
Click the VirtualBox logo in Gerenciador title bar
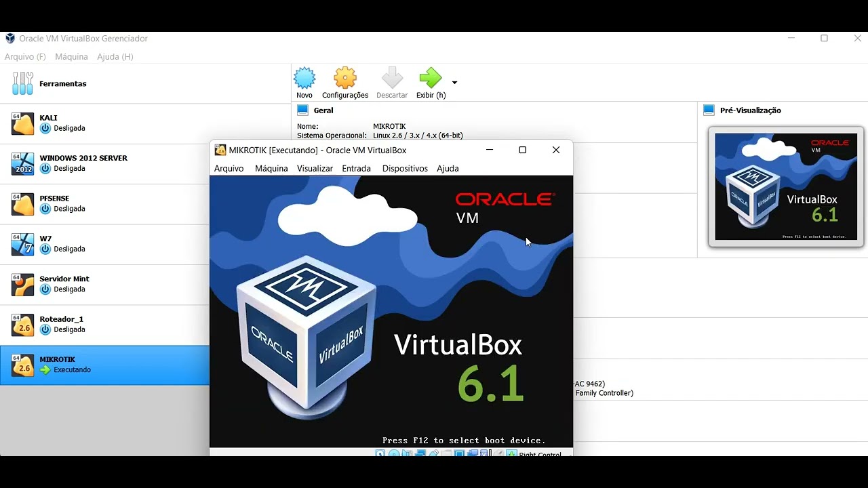coord(10,39)
